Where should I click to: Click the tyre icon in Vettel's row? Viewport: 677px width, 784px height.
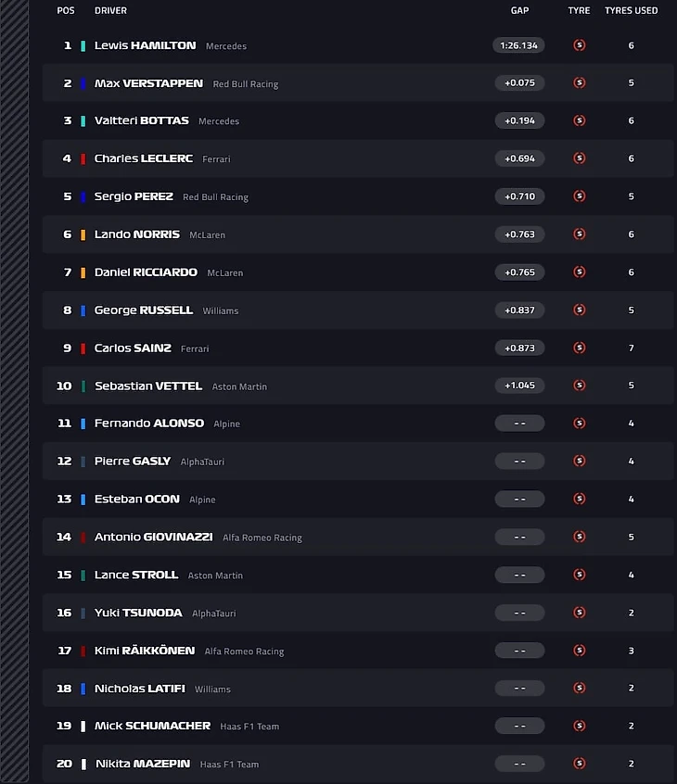click(580, 386)
